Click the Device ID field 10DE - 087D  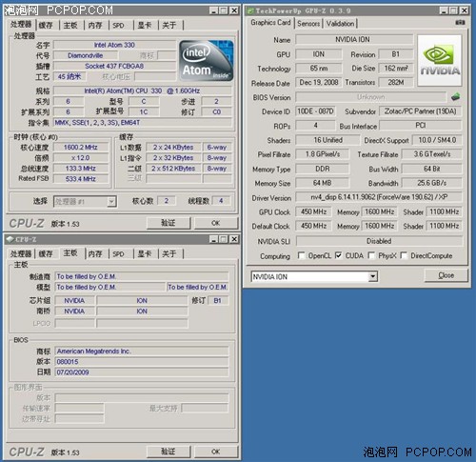pos(315,111)
